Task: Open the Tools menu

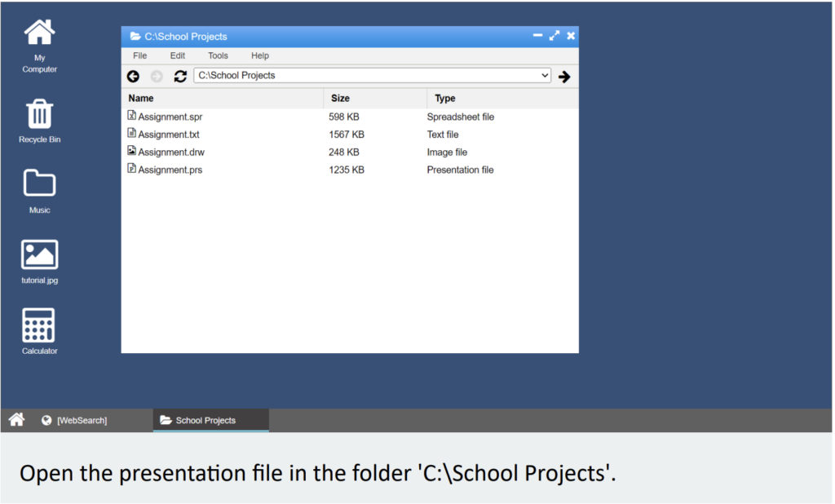Action: 218,55
